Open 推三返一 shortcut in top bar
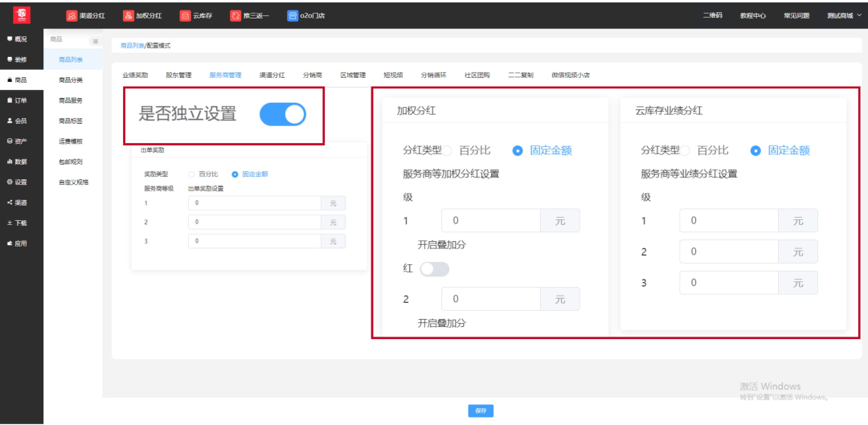This screenshot has width=868, height=425. (x=249, y=15)
